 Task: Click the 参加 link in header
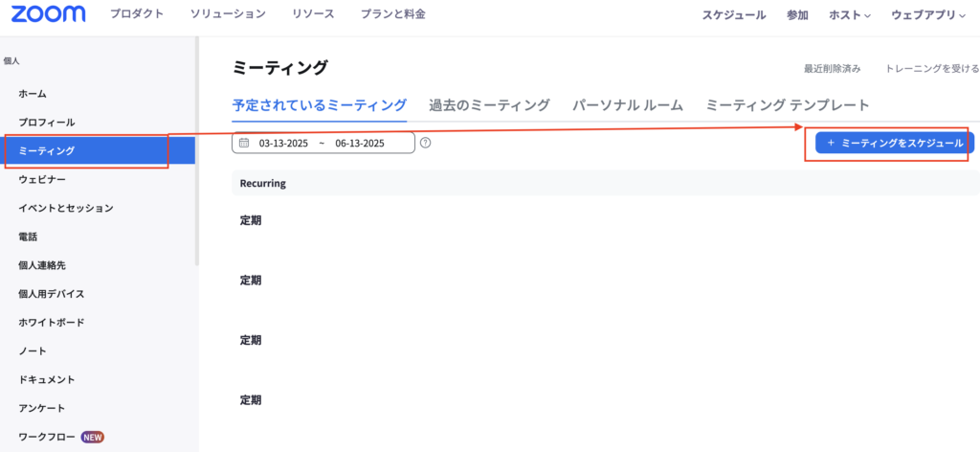(797, 15)
